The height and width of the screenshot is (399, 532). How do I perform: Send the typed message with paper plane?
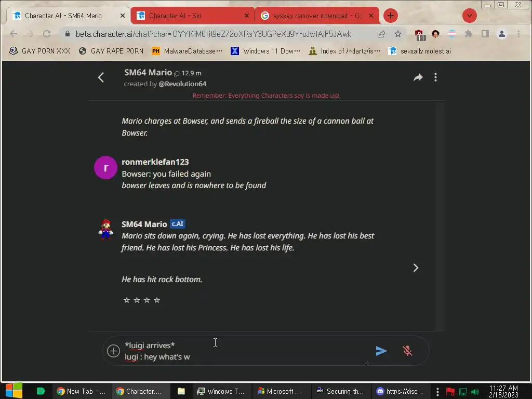tap(381, 351)
